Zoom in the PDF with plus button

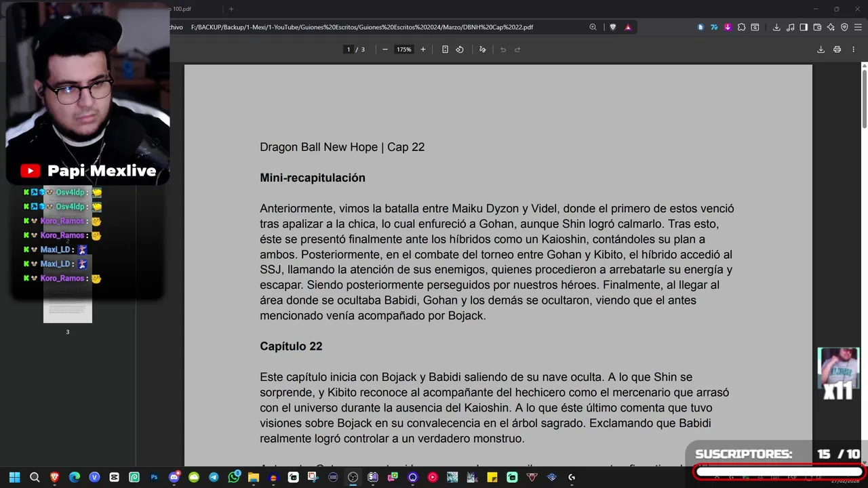pyautogui.click(x=423, y=49)
